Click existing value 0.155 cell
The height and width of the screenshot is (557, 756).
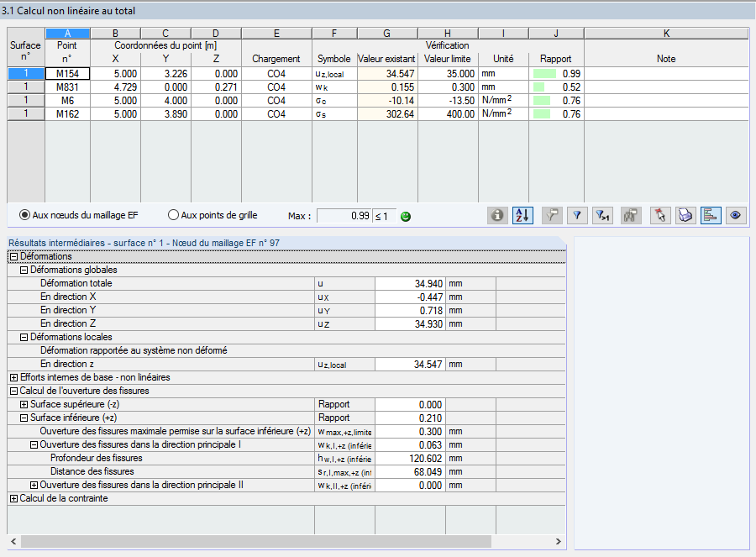point(387,87)
